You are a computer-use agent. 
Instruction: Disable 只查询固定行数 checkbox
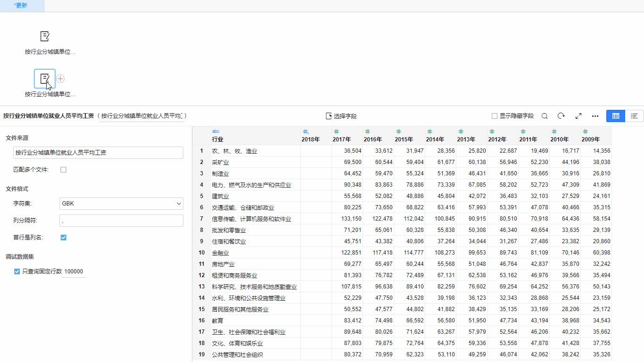point(17,271)
